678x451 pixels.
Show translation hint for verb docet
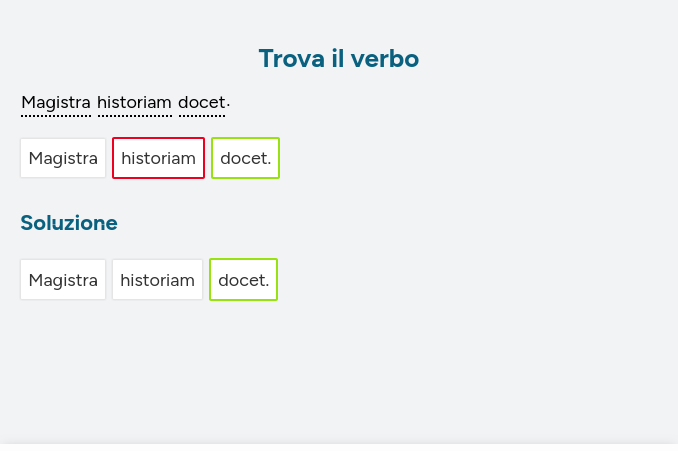pos(201,102)
